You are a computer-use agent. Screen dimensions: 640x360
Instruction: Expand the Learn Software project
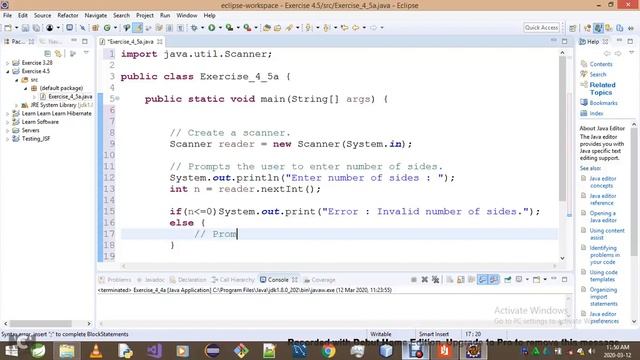click(x=7, y=122)
